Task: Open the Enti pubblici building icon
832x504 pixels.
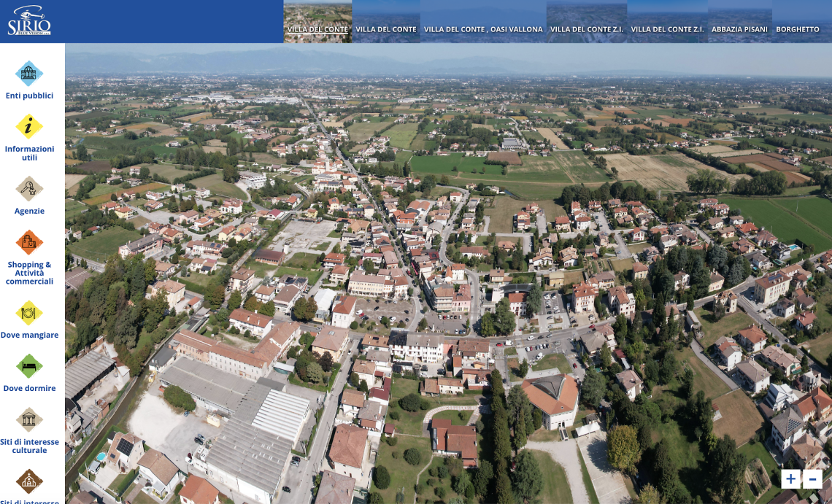Action: tap(29, 74)
